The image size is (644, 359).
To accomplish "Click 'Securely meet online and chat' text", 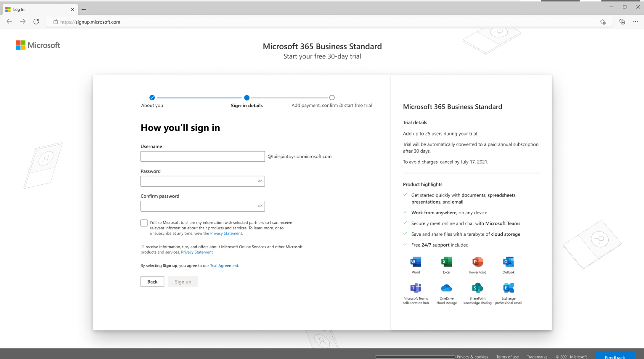I will tap(466, 223).
